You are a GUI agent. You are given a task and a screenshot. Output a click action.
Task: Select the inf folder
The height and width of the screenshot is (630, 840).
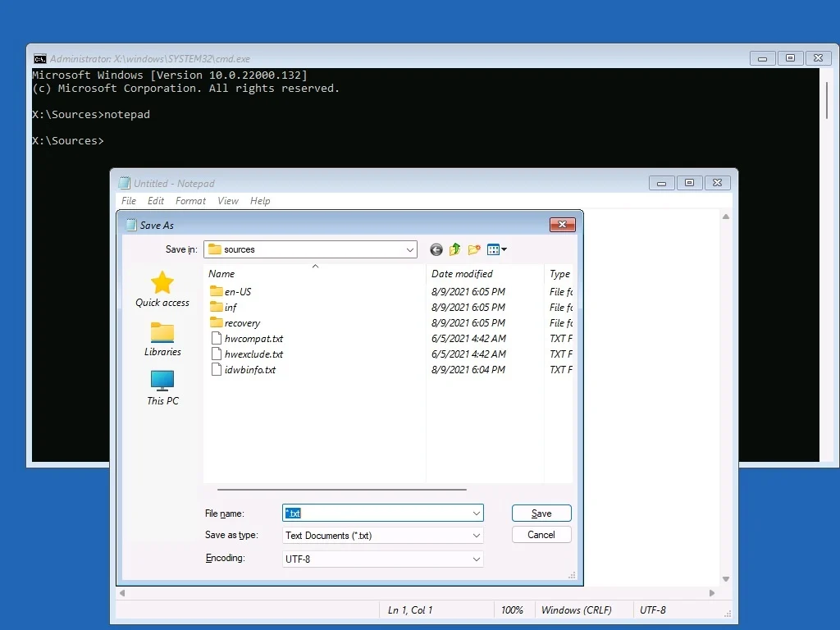coord(223,307)
